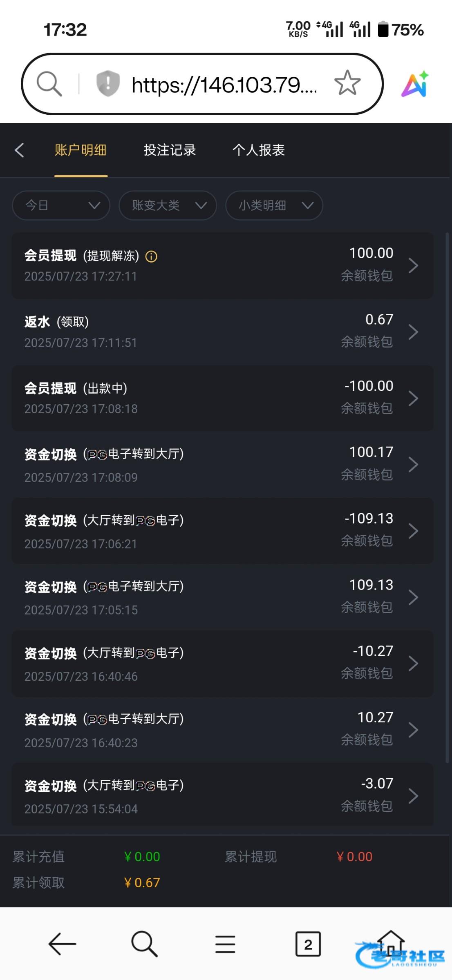Open the browser AI assistant icon
Screen dimensions: 452x980
[x=415, y=84]
